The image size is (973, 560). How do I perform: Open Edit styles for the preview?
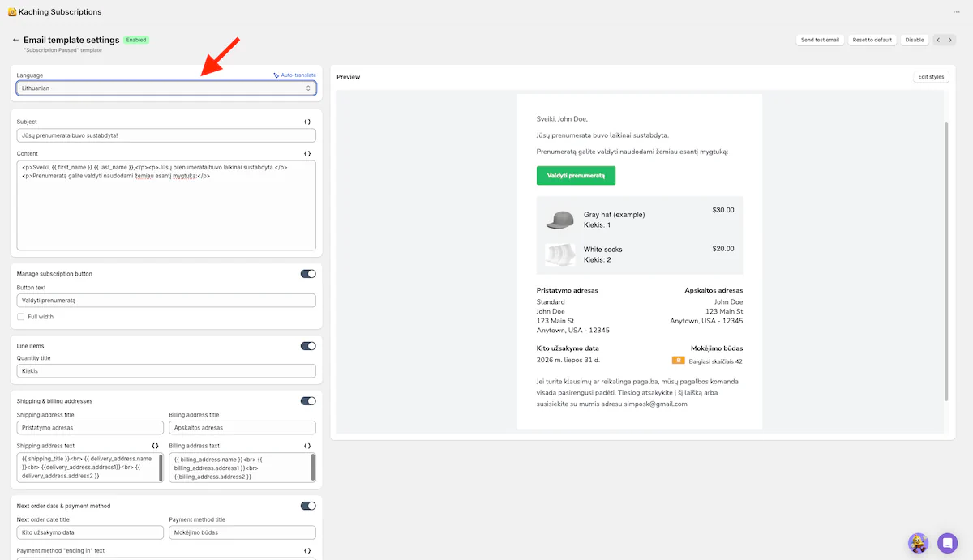pyautogui.click(x=931, y=77)
